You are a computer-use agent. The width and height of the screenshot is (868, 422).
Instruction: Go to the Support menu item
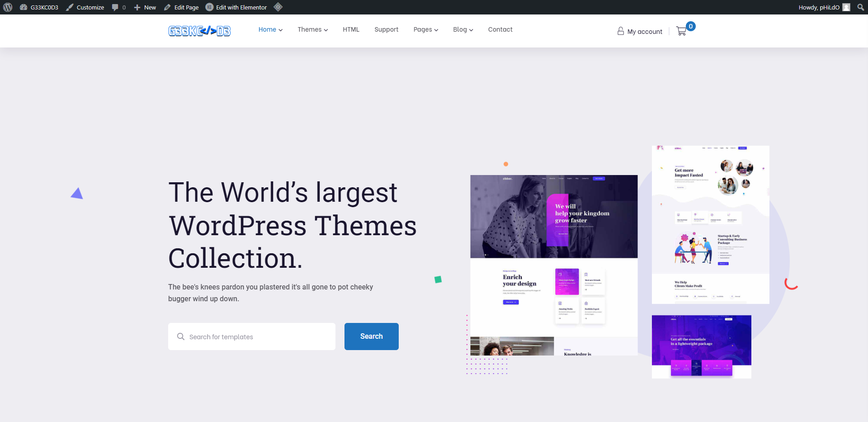click(x=386, y=29)
